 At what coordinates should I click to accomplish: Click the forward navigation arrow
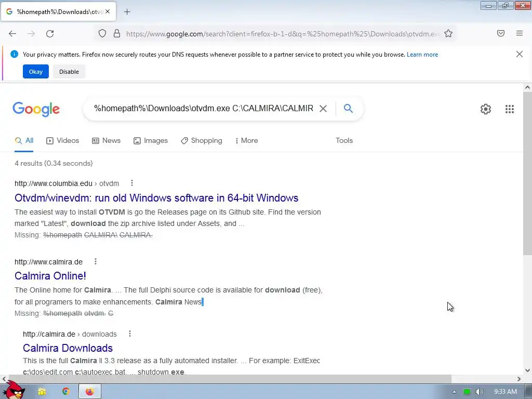tap(31, 34)
